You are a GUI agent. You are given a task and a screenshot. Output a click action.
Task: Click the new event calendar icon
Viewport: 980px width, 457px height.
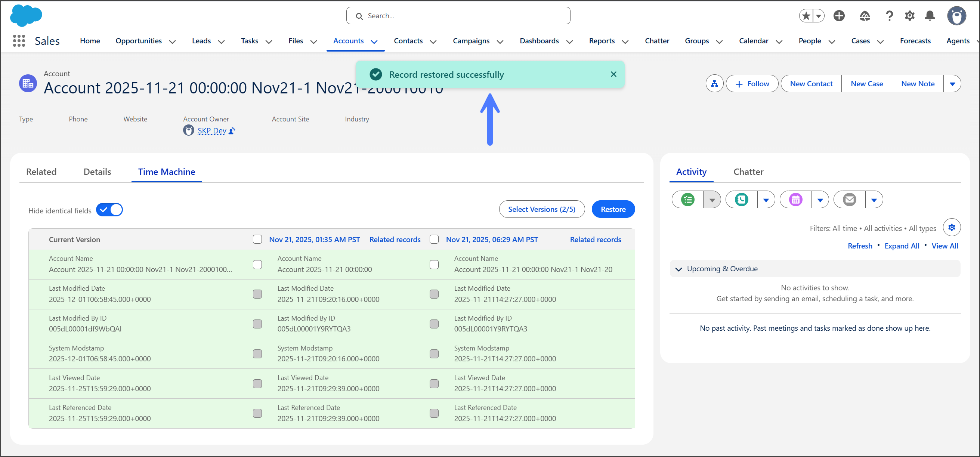click(795, 200)
